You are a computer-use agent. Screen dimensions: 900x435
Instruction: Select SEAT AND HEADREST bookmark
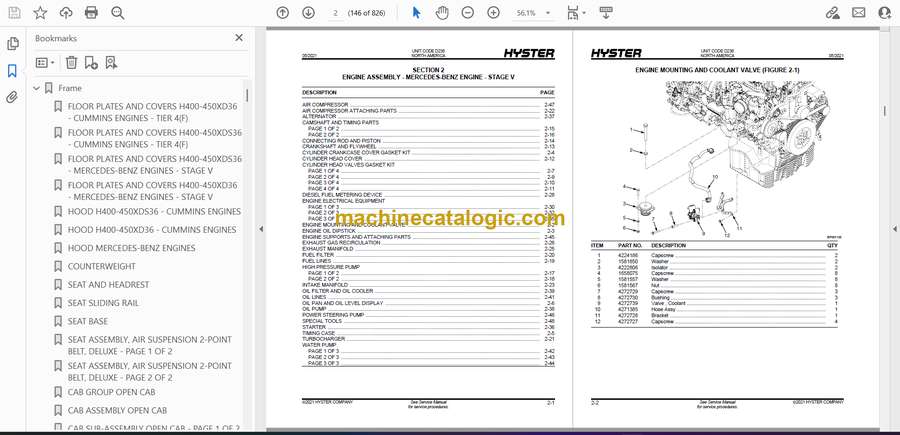coord(108,285)
